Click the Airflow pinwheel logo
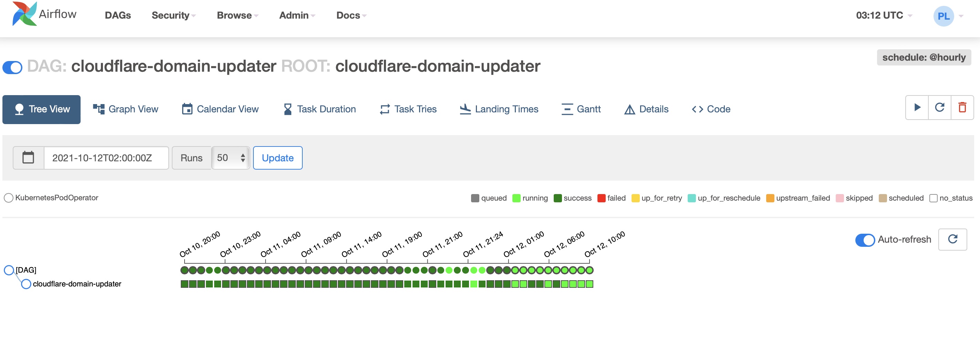980x344 pixels. pyautogui.click(x=24, y=14)
